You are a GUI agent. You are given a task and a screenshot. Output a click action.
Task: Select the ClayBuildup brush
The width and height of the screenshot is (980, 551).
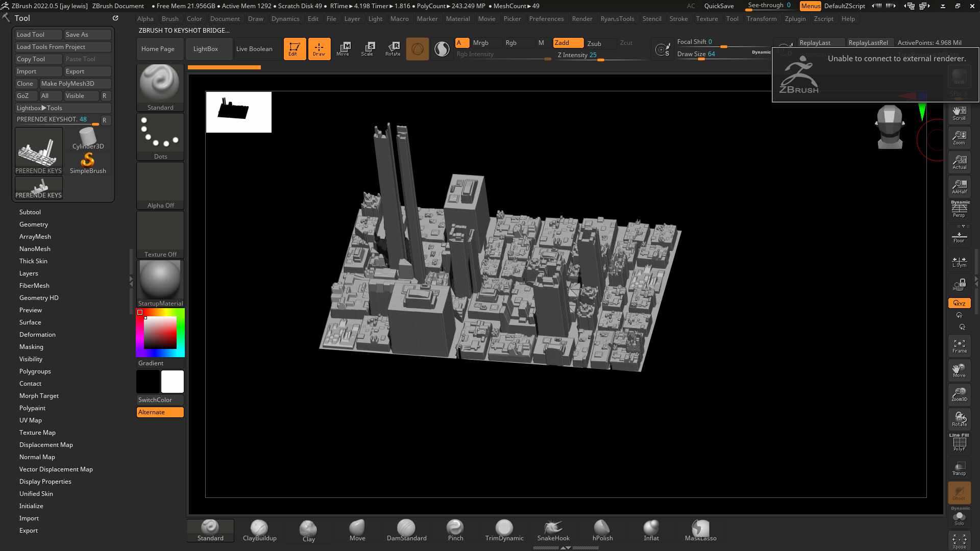tap(259, 531)
